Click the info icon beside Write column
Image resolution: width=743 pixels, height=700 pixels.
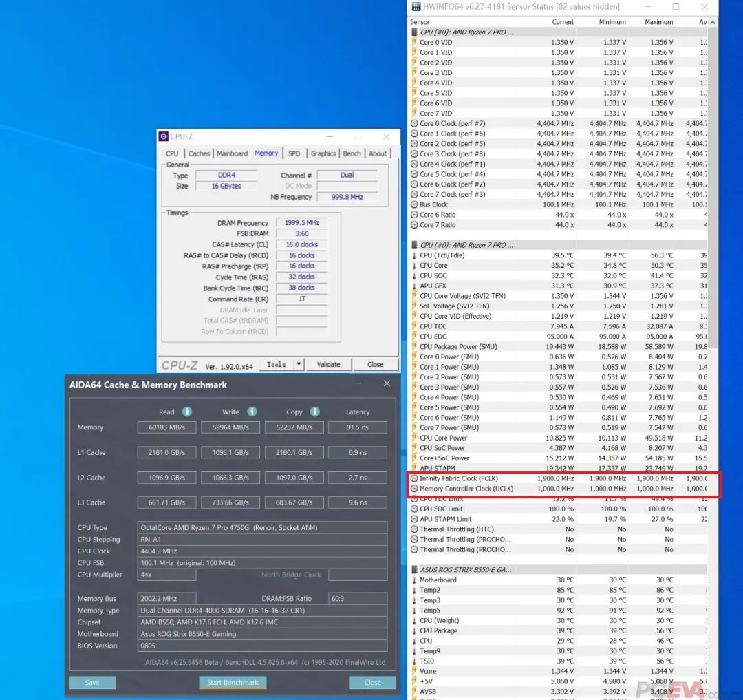click(252, 412)
